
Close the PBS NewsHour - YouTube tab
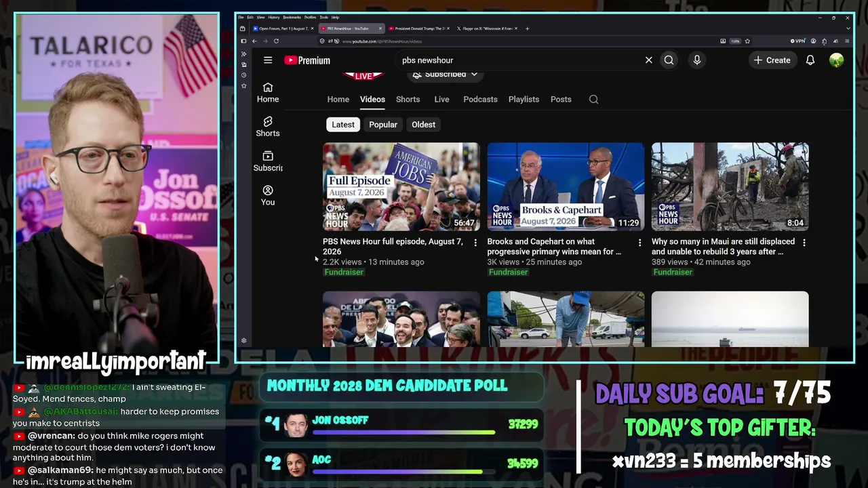coord(380,28)
